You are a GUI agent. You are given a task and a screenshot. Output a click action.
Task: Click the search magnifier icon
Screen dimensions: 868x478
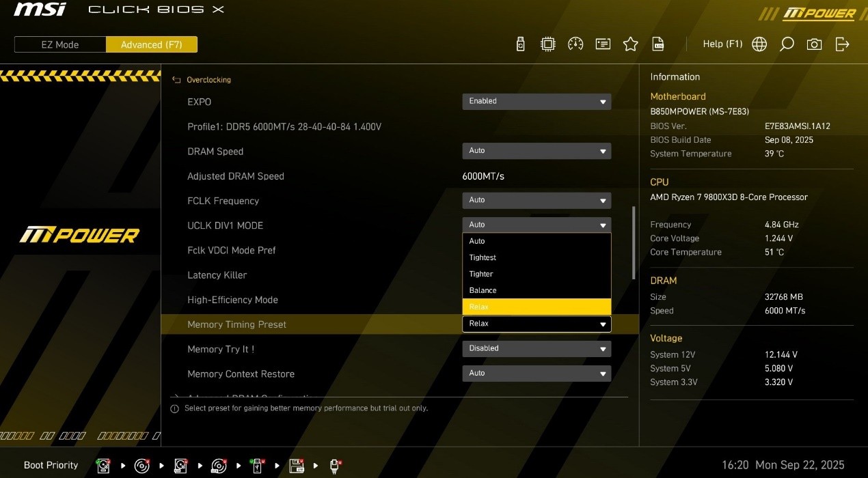(x=787, y=44)
